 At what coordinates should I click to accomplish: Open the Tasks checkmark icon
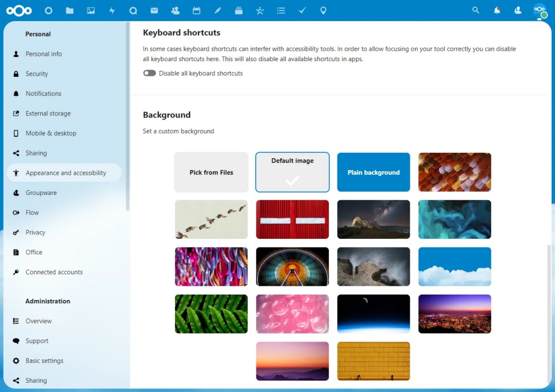[x=302, y=11]
